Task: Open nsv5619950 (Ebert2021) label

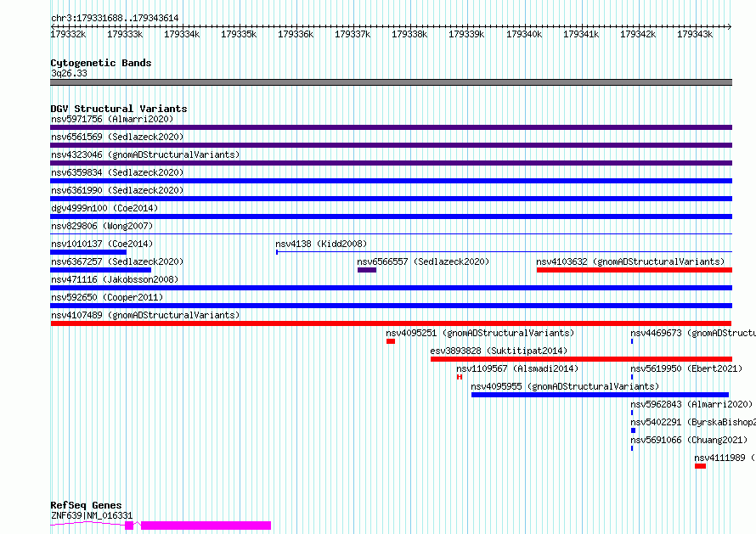Action: point(686,368)
